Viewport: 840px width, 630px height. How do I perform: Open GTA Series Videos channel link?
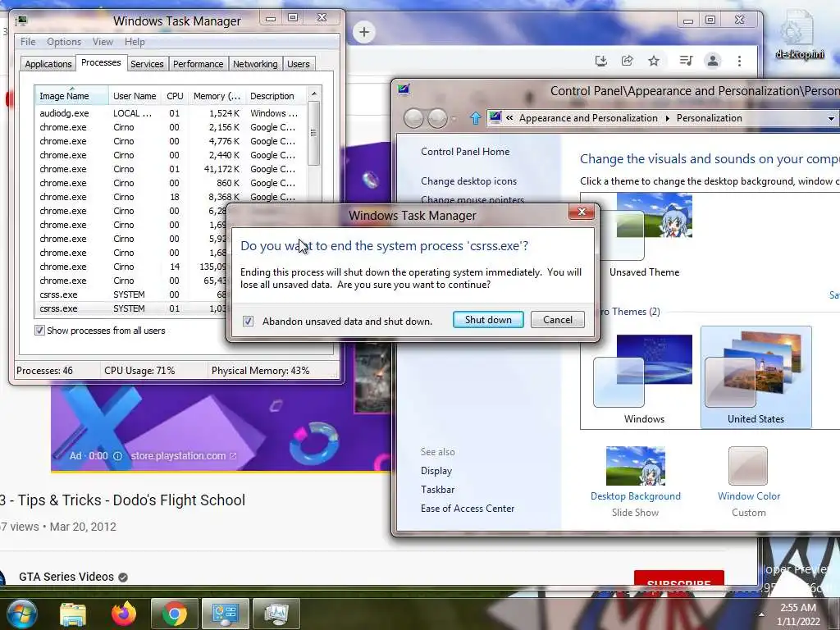(x=66, y=577)
